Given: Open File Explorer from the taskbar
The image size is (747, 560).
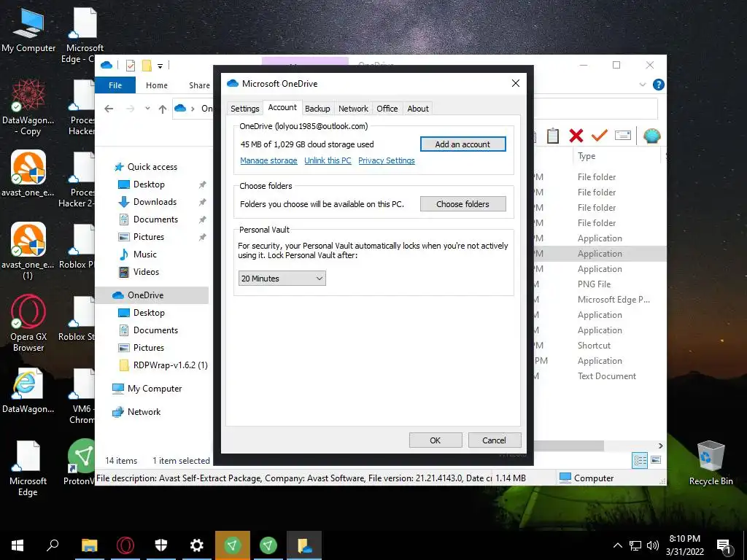Looking at the screenshot, I should click(x=89, y=545).
